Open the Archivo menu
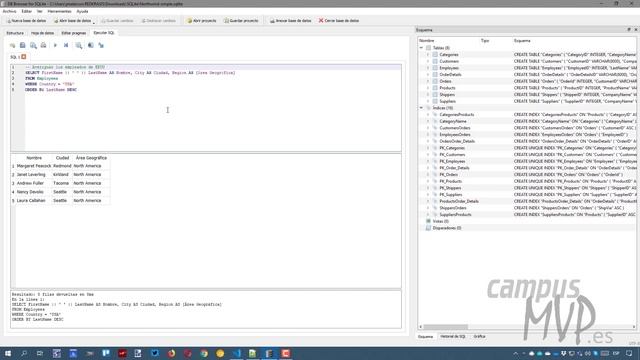The height and width of the screenshot is (360, 640). (x=9, y=11)
